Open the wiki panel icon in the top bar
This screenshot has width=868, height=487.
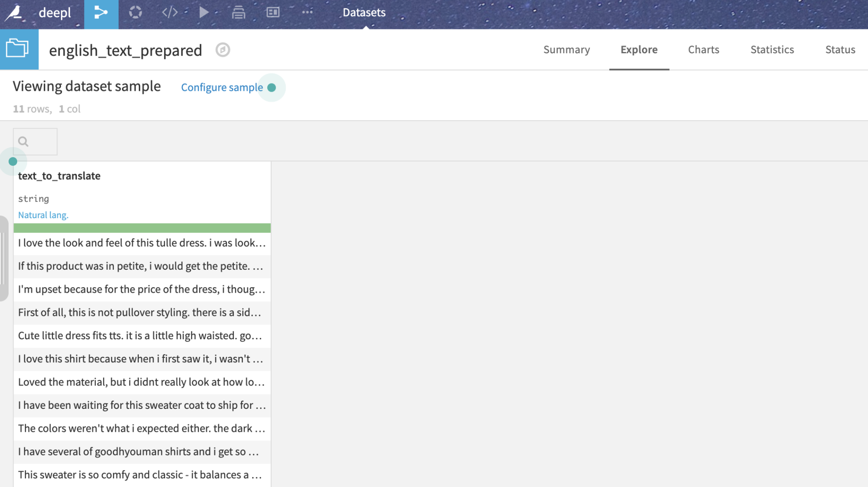(273, 13)
